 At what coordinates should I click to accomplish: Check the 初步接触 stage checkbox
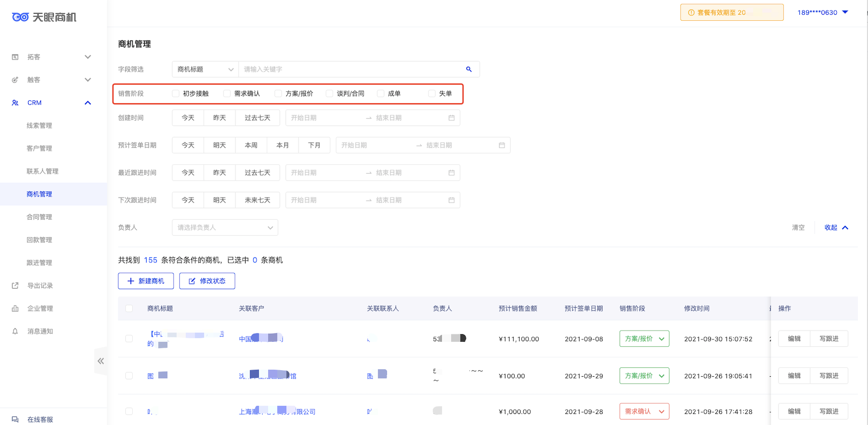point(176,93)
